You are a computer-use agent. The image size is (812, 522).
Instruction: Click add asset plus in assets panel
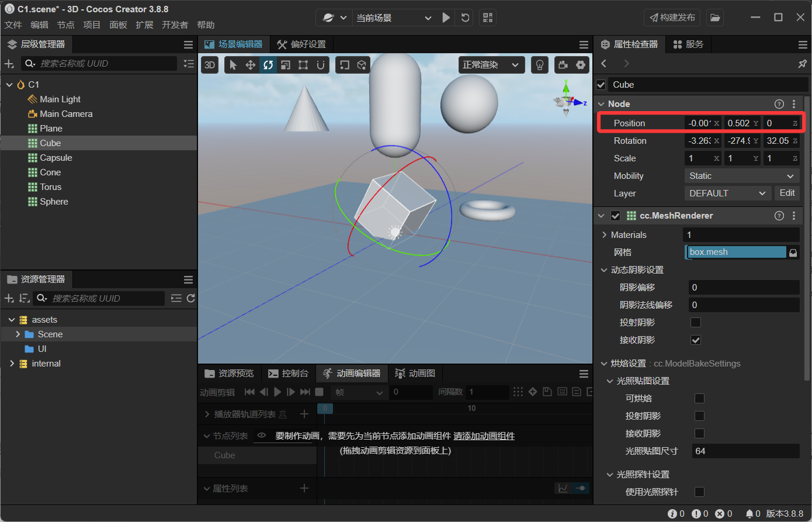click(x=9, y=298)
